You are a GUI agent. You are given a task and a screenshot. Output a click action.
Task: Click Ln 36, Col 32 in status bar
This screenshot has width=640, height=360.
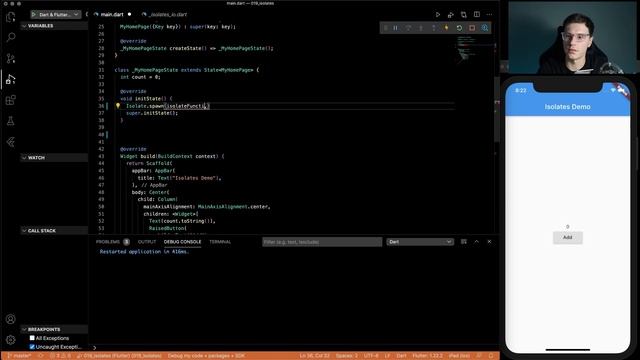click(x=314, y=356)
